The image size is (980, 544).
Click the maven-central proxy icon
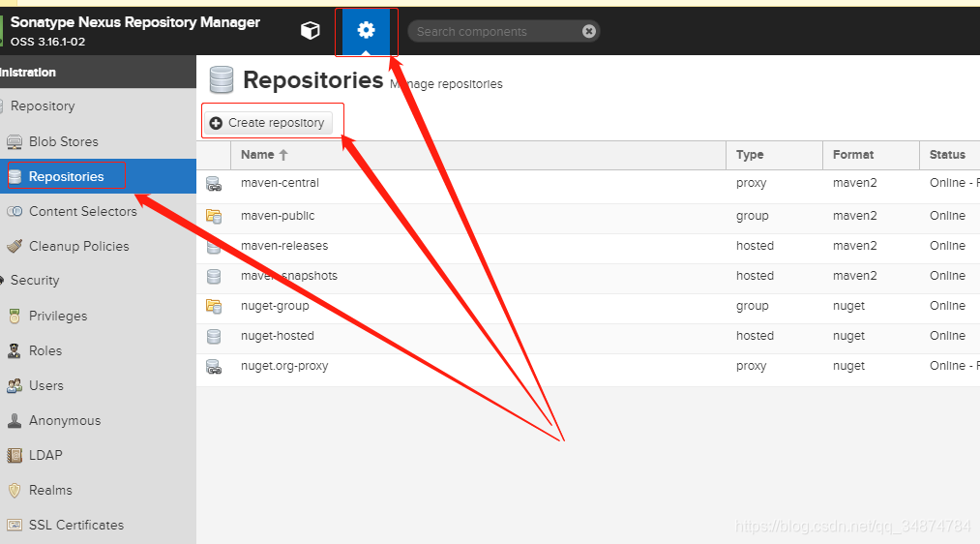coord(214,184)
